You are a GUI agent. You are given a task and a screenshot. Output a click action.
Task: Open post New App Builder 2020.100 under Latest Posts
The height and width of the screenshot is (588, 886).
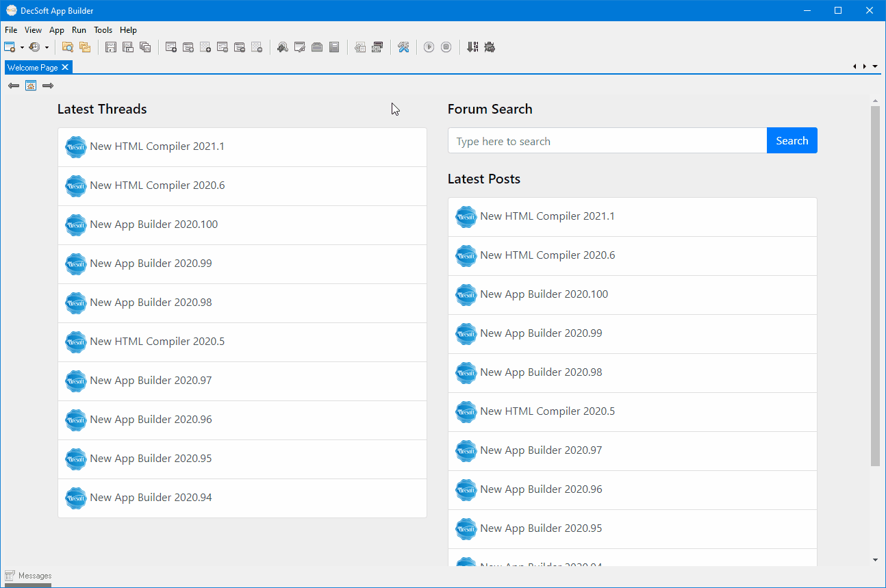[633, 294]
